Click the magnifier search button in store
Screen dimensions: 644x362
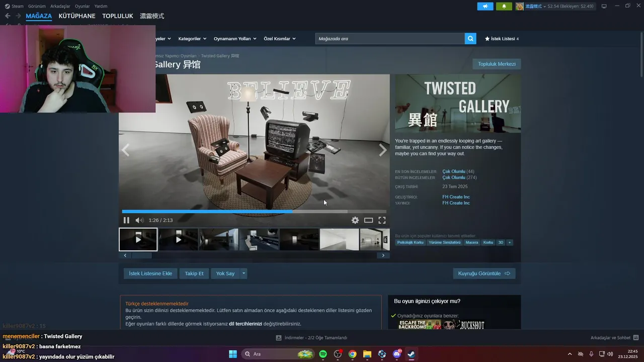(470, 39)
